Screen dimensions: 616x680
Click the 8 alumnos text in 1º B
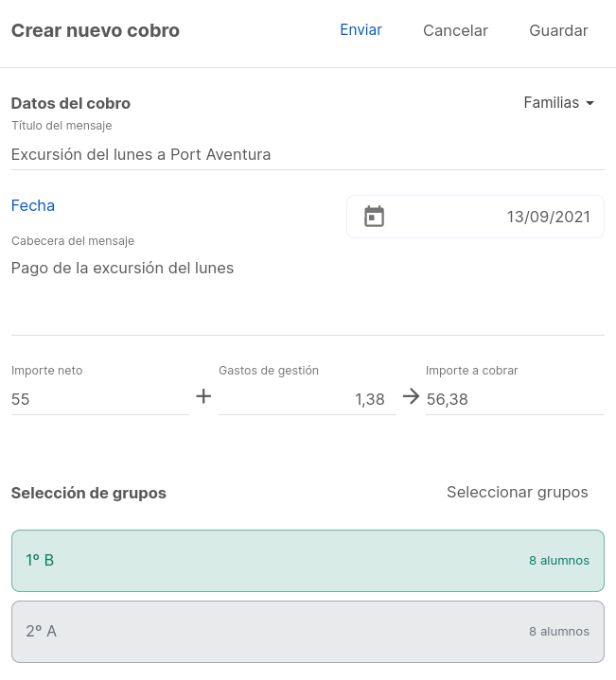[x=558, y=561]
